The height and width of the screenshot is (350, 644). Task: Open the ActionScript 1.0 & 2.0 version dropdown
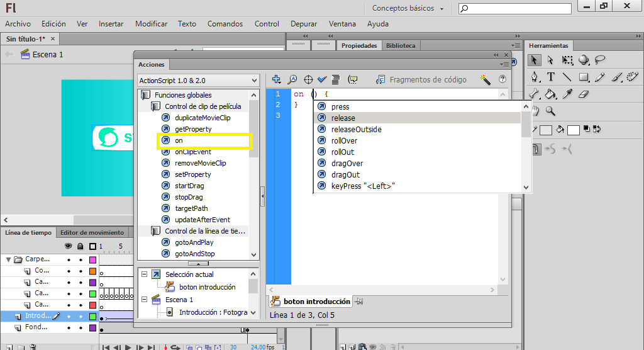[x=198, y=81]
